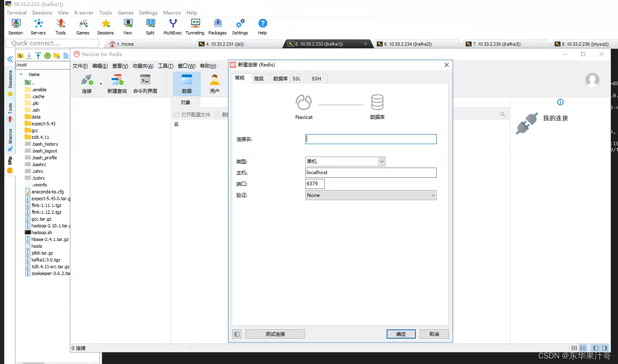Open the Games toolbar icon
Screen dimensions: 618x364
[83, 23]
